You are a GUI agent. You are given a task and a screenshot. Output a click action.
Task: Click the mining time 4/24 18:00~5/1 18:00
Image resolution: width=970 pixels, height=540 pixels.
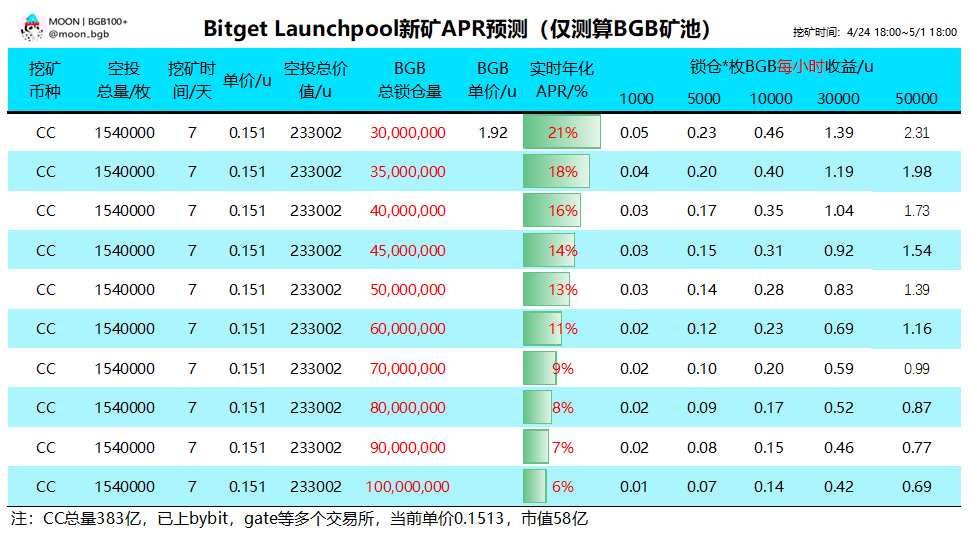(x=875, y=32)
